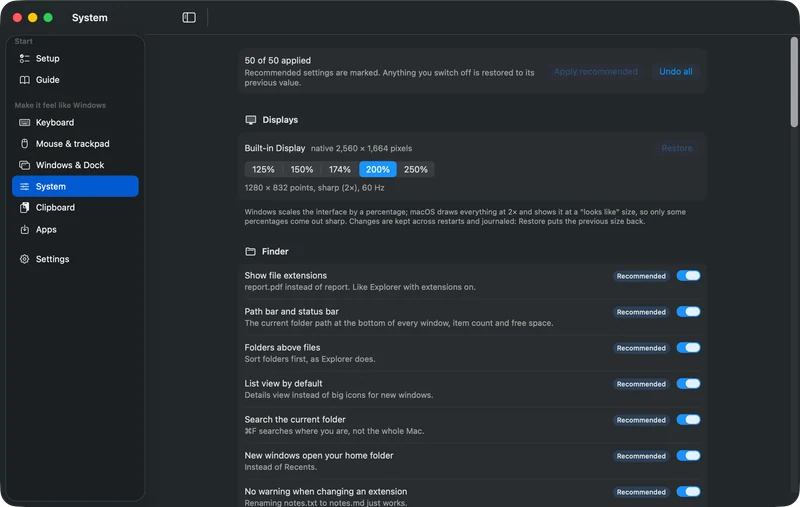Turn off Show file extensions
This screenshot has width=800, height=507.
(x=688, y=275)
